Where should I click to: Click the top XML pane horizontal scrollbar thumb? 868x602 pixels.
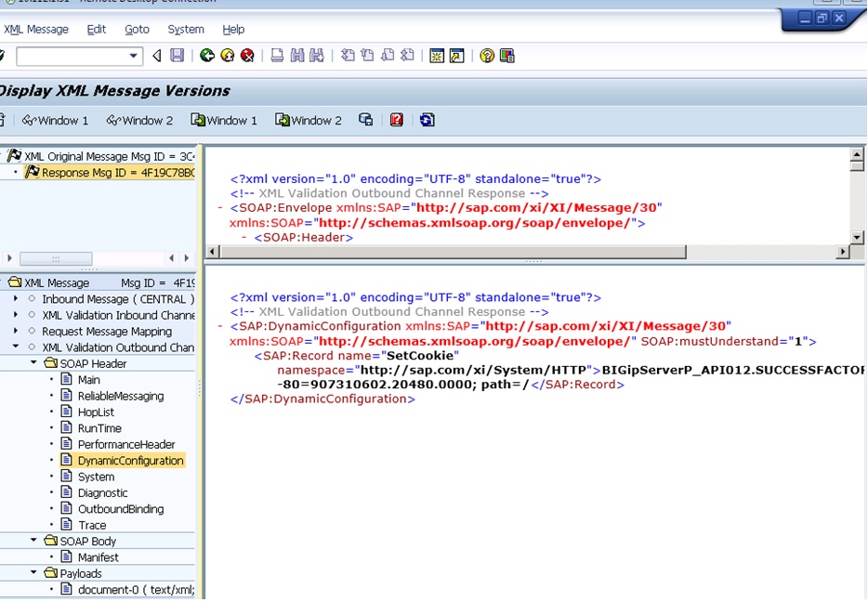click(454, 252)
